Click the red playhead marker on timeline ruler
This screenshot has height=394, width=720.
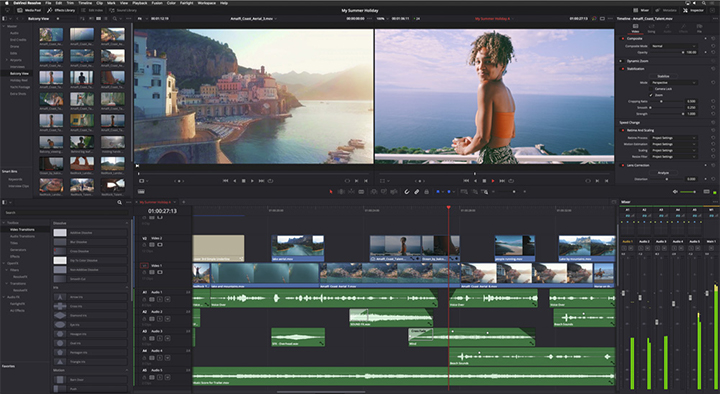449,208
